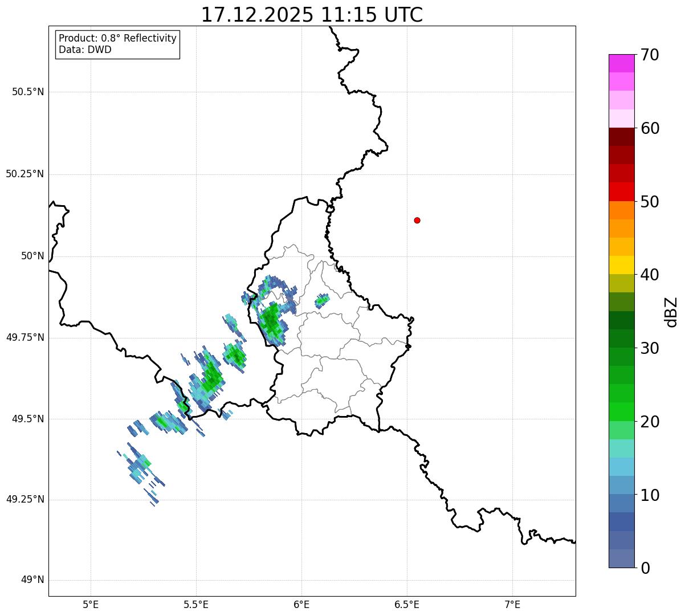
Task: Click the 'Product: 0.8° Reflectivity' text
Action: pyautogui.click(x=117, y=38)
